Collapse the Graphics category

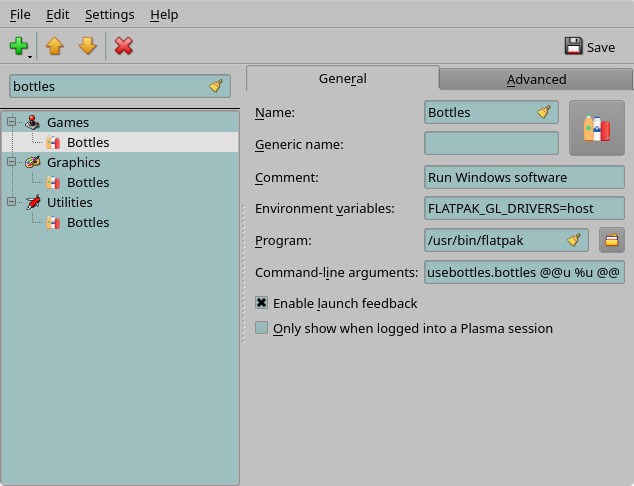pyautogui.click(x=12, y=162)
